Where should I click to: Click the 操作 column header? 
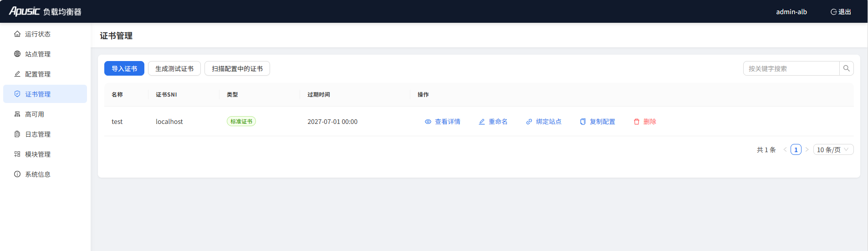(x=423, y=95)
